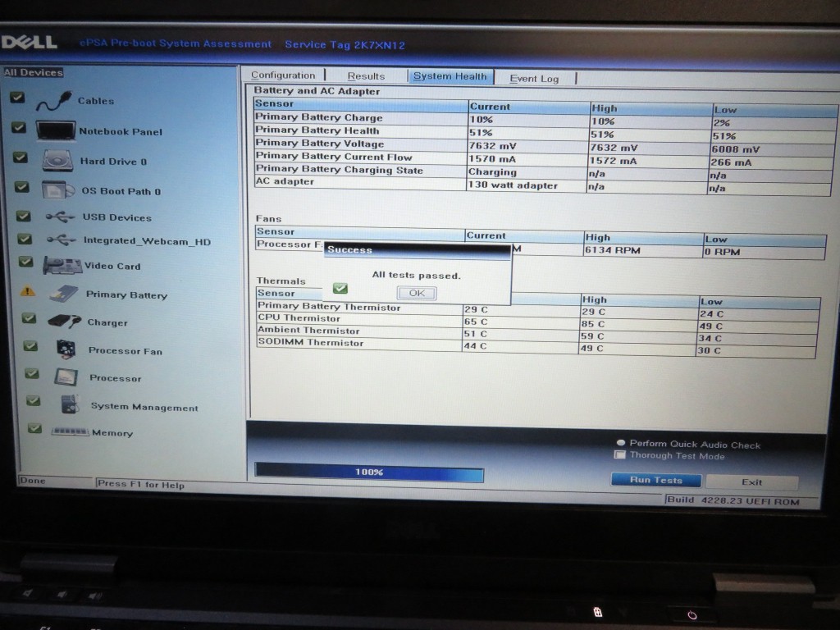840x630 pixels.
Task: Select the OS Boot Path 0 icon
Action: [58, 190]
